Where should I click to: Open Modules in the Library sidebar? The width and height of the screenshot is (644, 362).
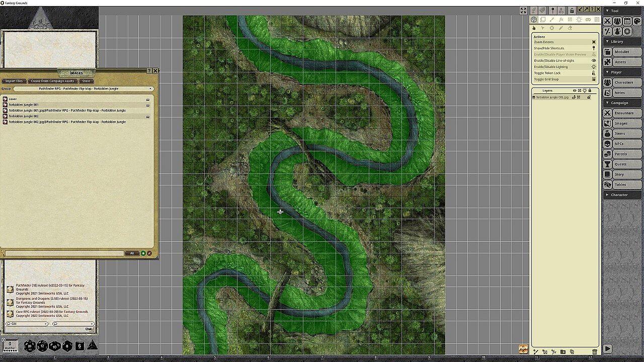click(x=623, y=52)
